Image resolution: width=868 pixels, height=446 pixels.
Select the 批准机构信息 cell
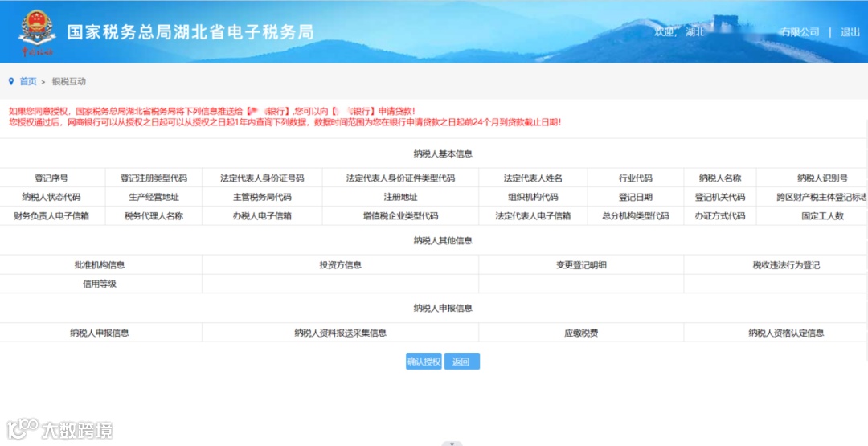pyautogui.click(x=100, y=265)
